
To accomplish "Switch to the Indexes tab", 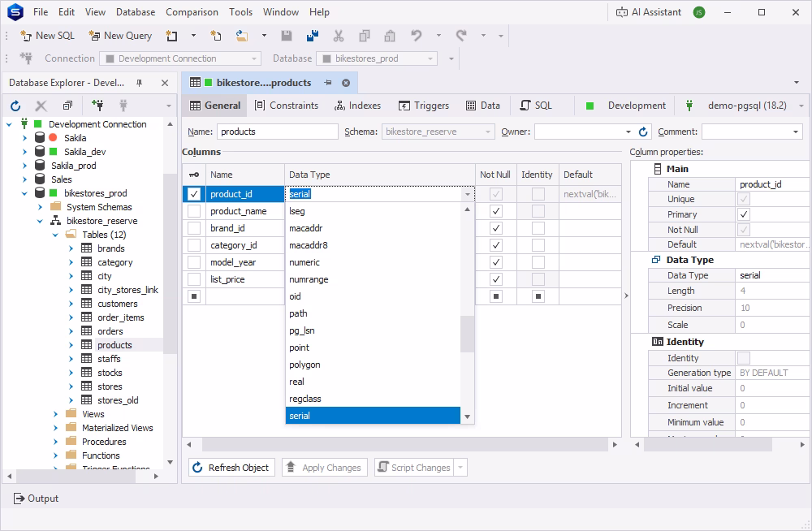I will pos(358,106).
